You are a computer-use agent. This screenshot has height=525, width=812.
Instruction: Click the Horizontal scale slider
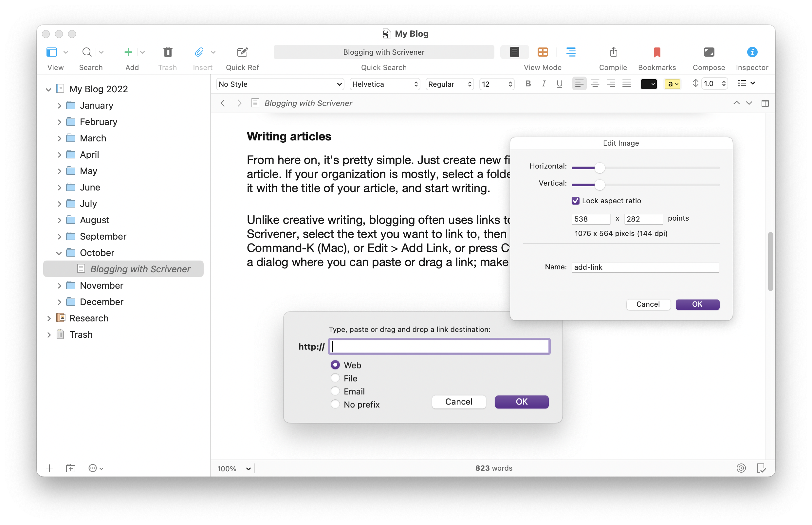pyautogui.click(x=599, y=168)
